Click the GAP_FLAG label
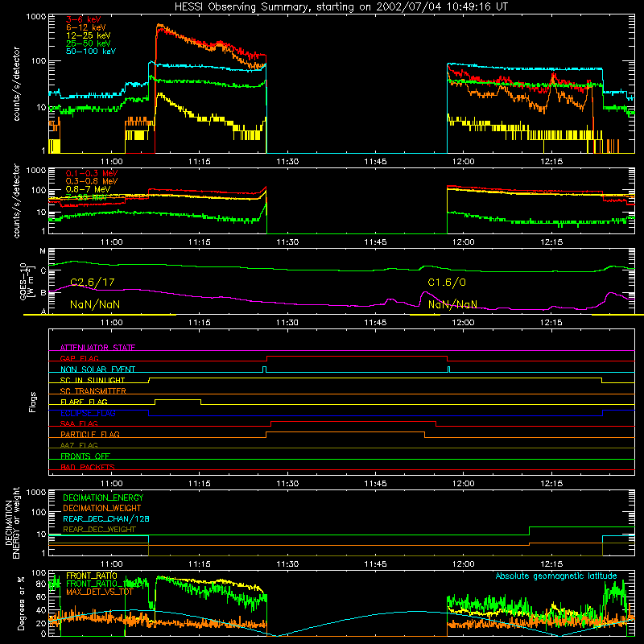Viewport: 644px width, 644px height. 79,358
